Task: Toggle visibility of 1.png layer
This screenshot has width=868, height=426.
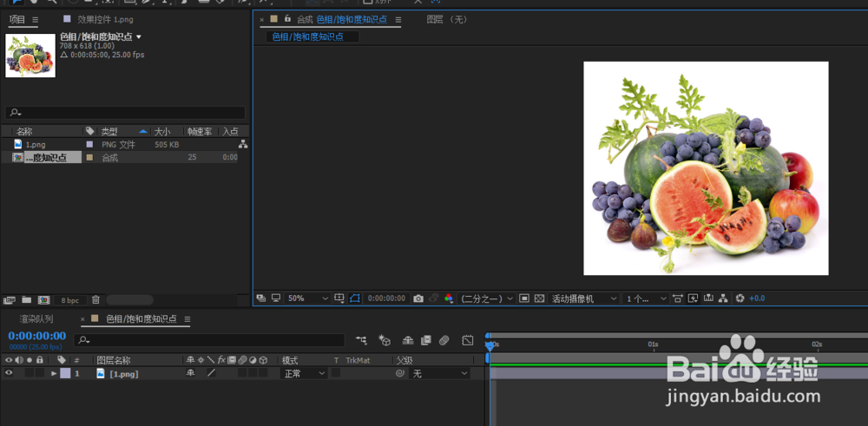Action: [9, 373]
